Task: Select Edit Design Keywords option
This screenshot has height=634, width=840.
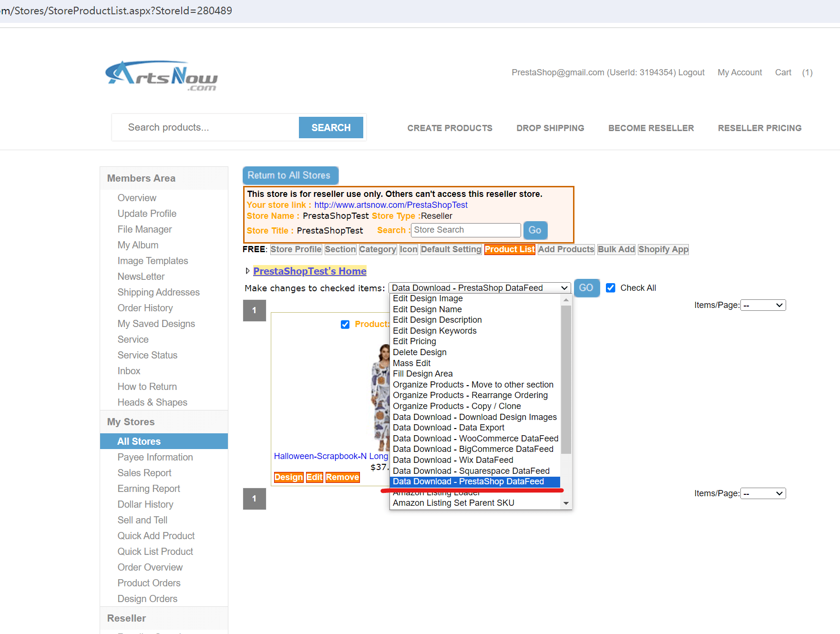Action: tap(475, 331)
